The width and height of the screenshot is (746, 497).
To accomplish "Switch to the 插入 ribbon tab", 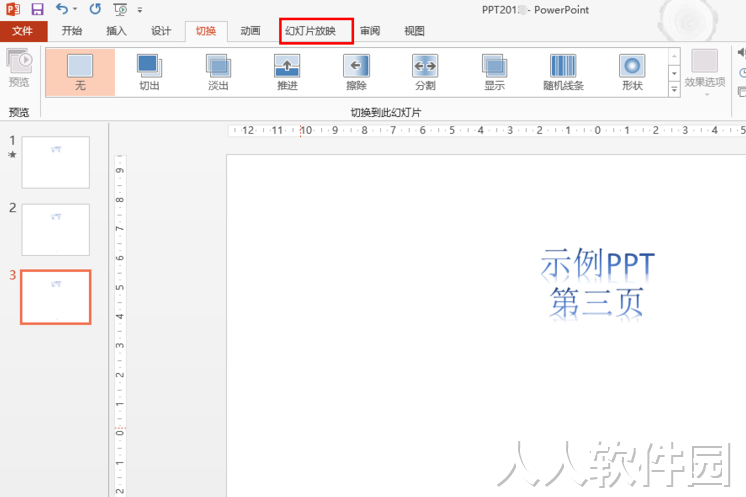I will click(117, 31).
